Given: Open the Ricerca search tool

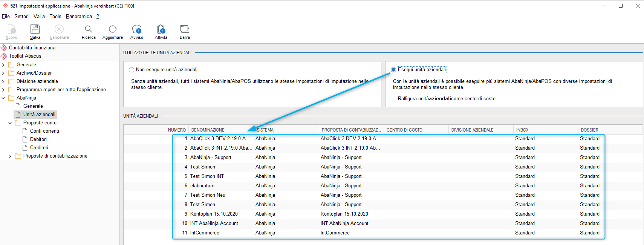Looking at the screenshot, I should tap(89, 29).
